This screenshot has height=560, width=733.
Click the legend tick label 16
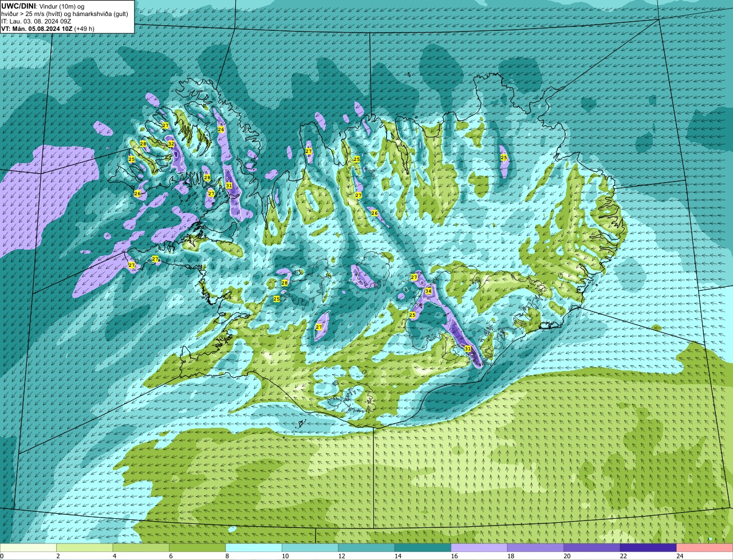[x=454, y=556]
